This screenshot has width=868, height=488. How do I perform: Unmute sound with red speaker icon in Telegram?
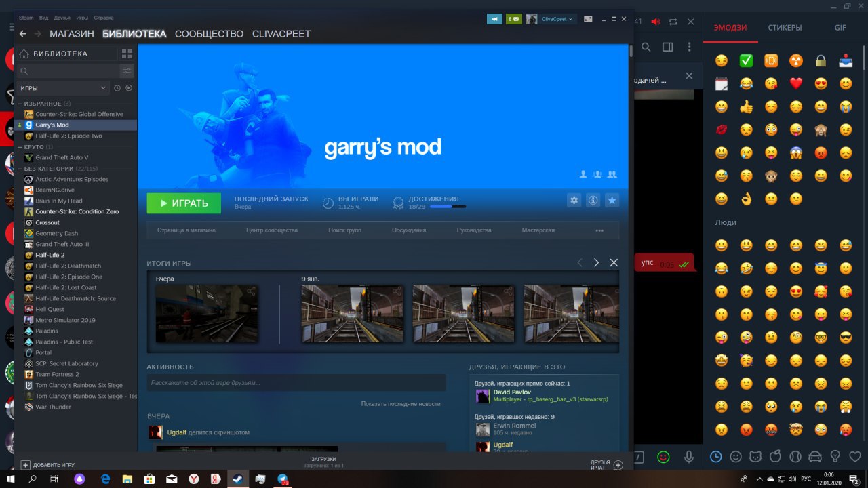(x=656, y=22)
